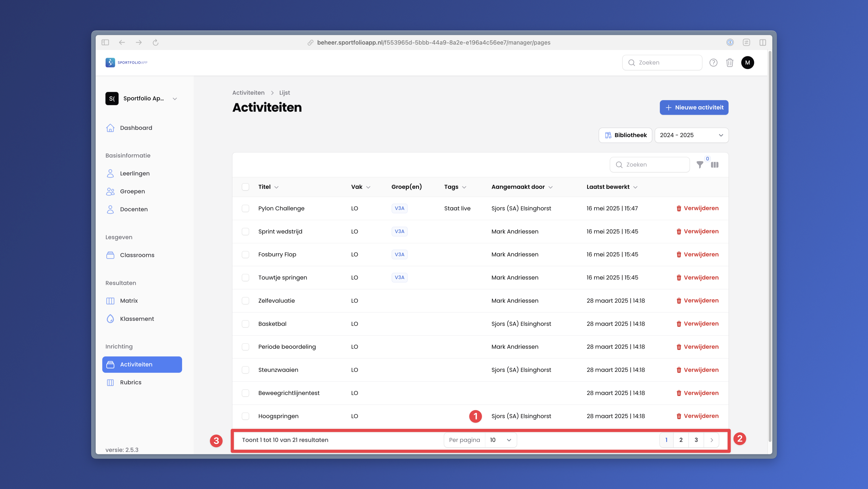The height and width of the screenshot is (489, 868).
Task: Click the Classrooms icon in sidebar
Action: [110, 255]
